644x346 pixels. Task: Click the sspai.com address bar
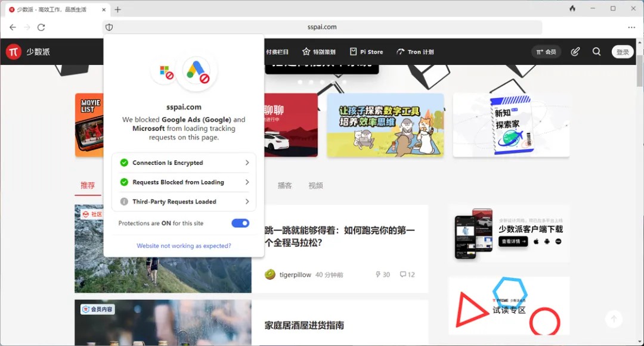322,27
